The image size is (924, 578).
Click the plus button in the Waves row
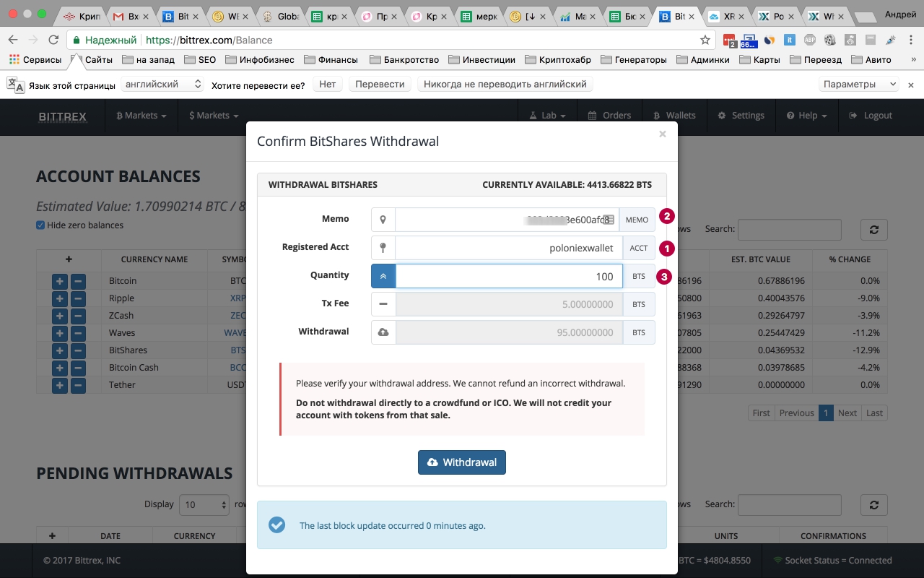click(x=59, y=333)
